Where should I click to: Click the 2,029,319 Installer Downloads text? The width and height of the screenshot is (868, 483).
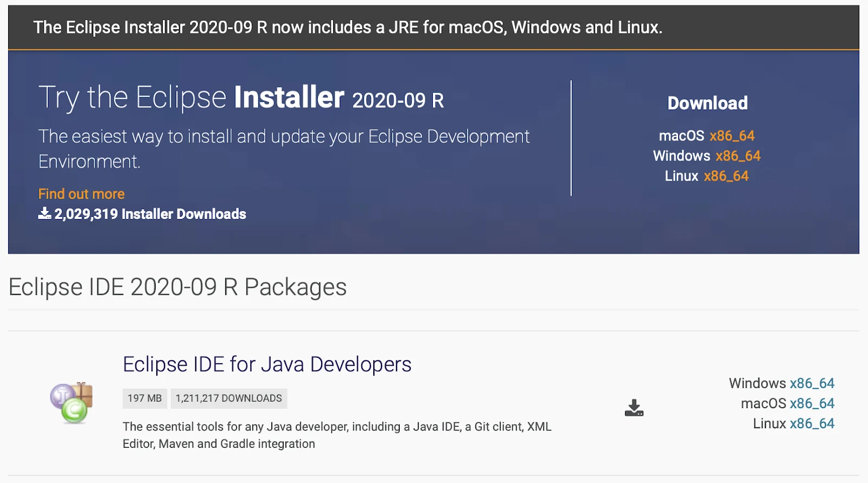point(150,214)
